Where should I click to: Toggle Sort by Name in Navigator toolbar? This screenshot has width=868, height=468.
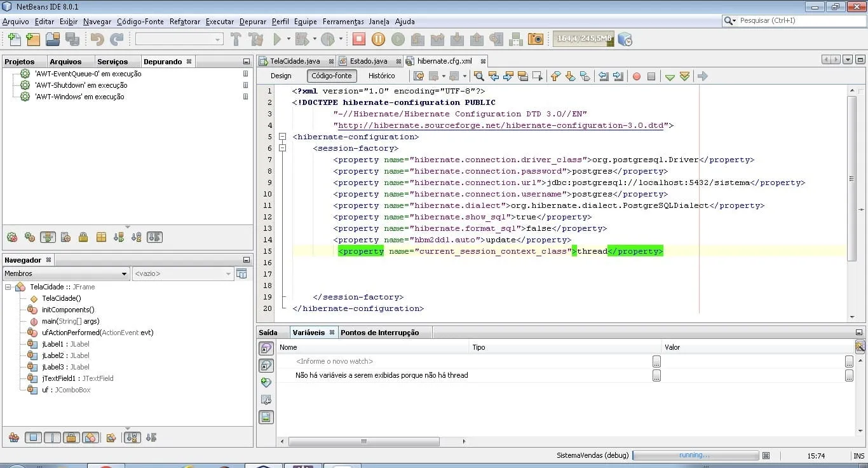pyautogui.click(x=132, y=437)
